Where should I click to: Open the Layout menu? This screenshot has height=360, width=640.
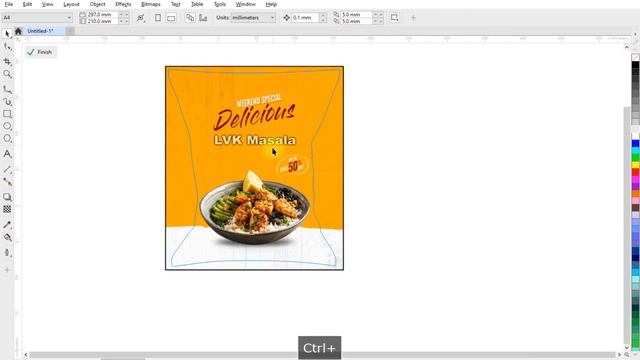coord(71,4)
